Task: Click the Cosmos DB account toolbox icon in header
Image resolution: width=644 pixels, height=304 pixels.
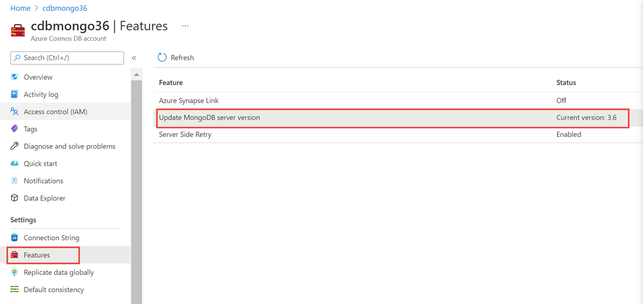Action: click(18, 31)
